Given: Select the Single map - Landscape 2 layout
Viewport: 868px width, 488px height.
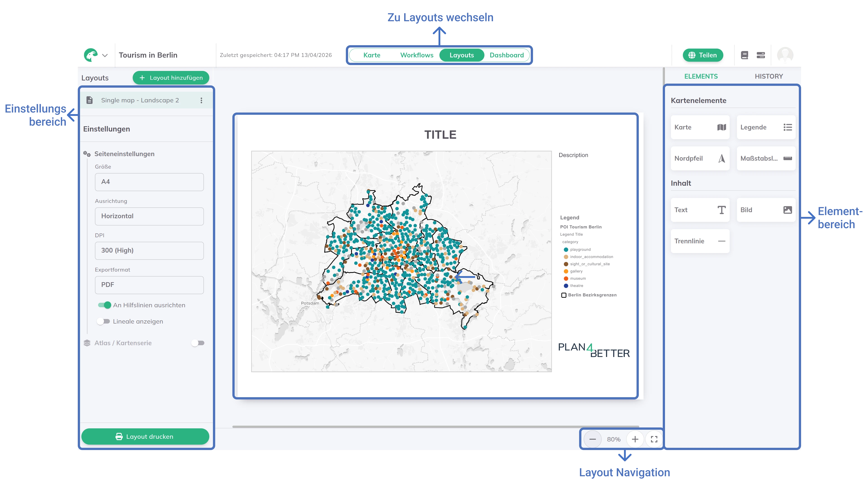Looking at the screenshot, I should point(146,100).
